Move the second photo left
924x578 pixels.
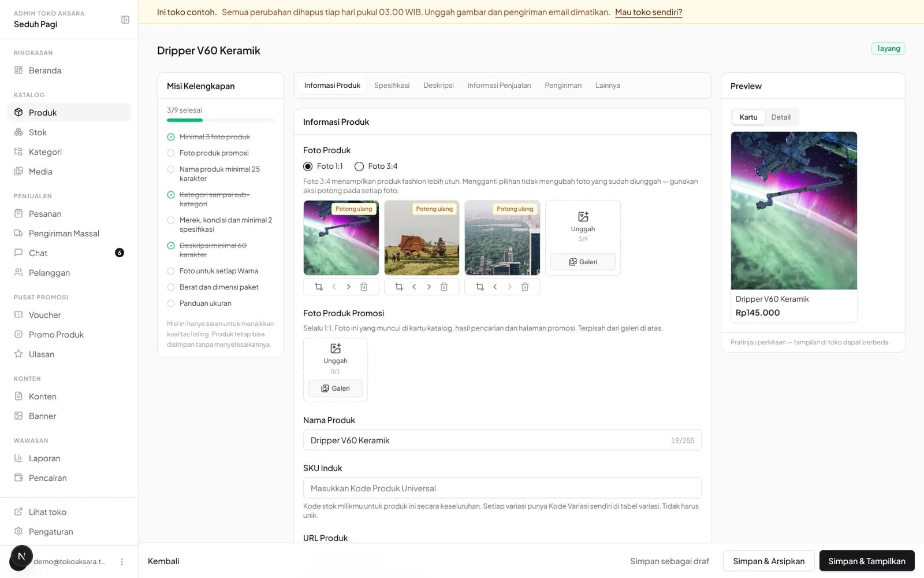414,287
